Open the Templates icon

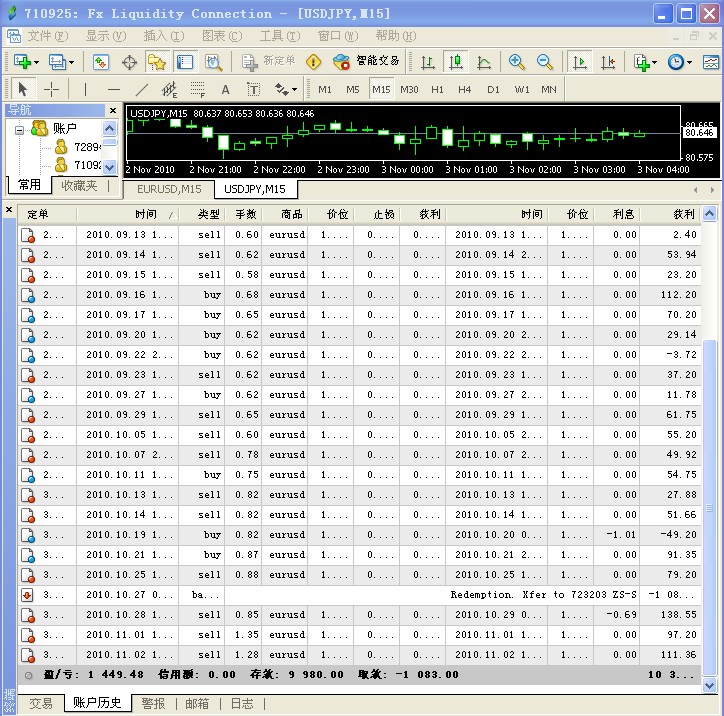click(x=711, y=62)
